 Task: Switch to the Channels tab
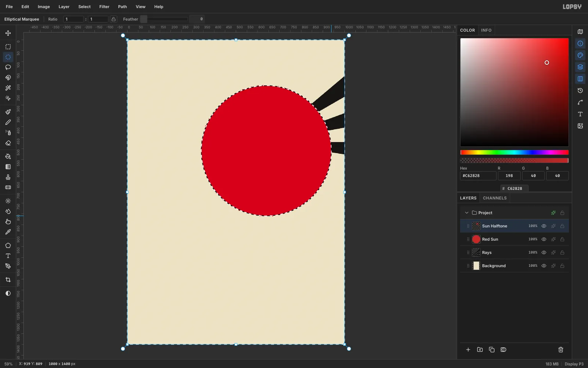(x=495, y=198)
